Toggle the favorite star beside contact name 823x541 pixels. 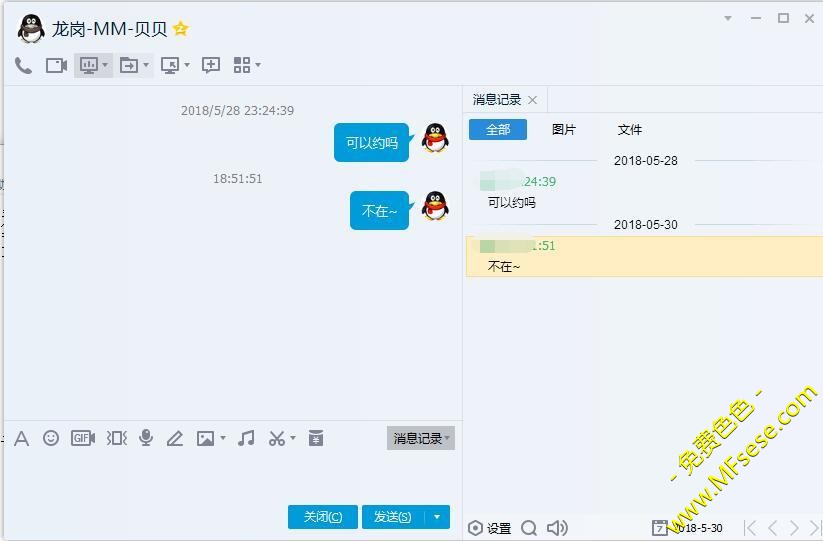tap(180, 29)
